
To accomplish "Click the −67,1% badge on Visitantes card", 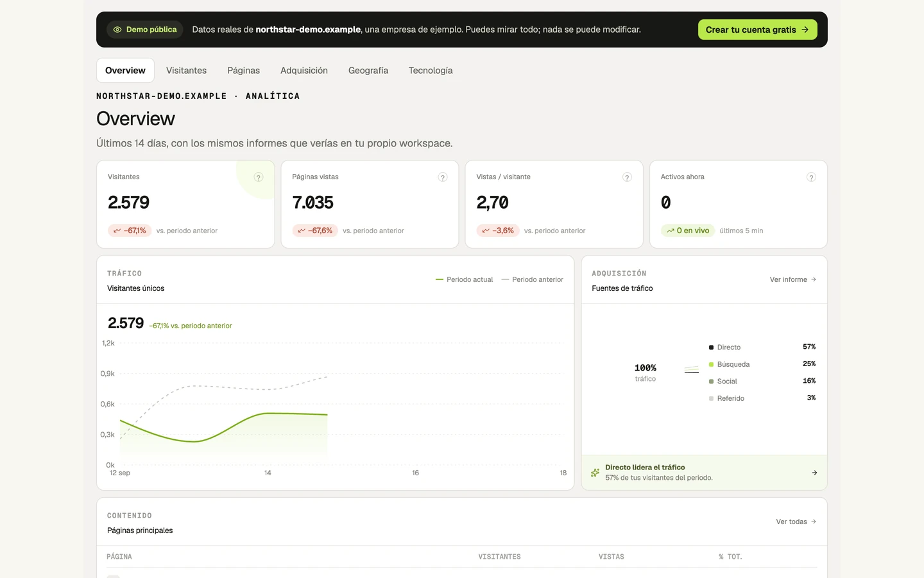I will point(130,231).
